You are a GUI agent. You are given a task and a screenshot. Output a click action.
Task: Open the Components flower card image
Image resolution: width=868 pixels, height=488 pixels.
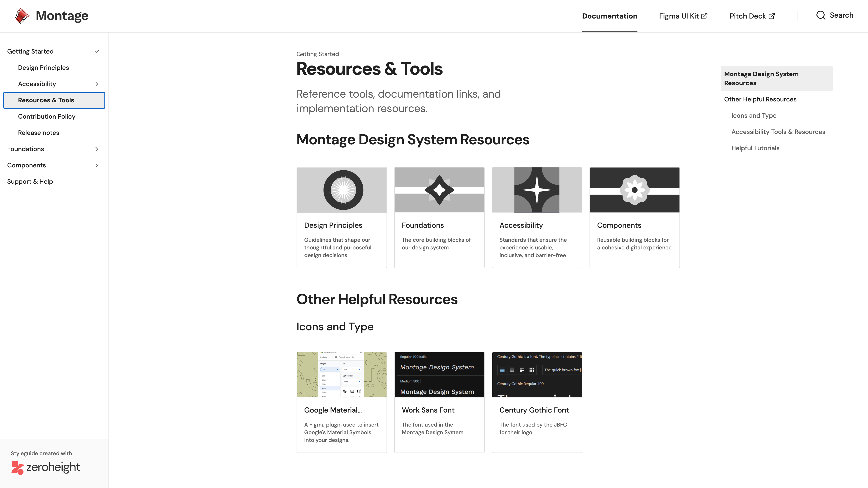coord(634,190)
